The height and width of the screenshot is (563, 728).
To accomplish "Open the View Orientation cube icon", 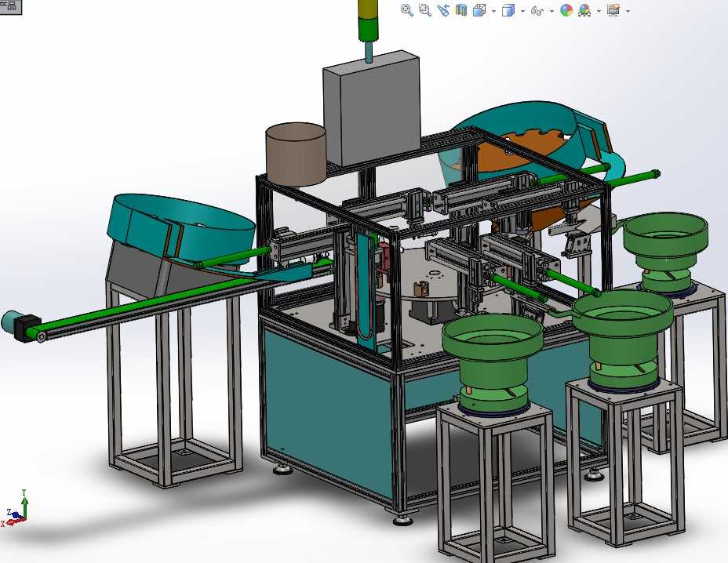I will [x=479, y=10].
